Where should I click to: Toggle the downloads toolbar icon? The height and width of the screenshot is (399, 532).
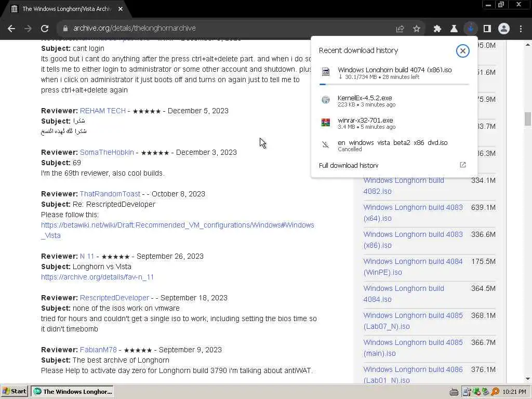[x=471, y=29]
